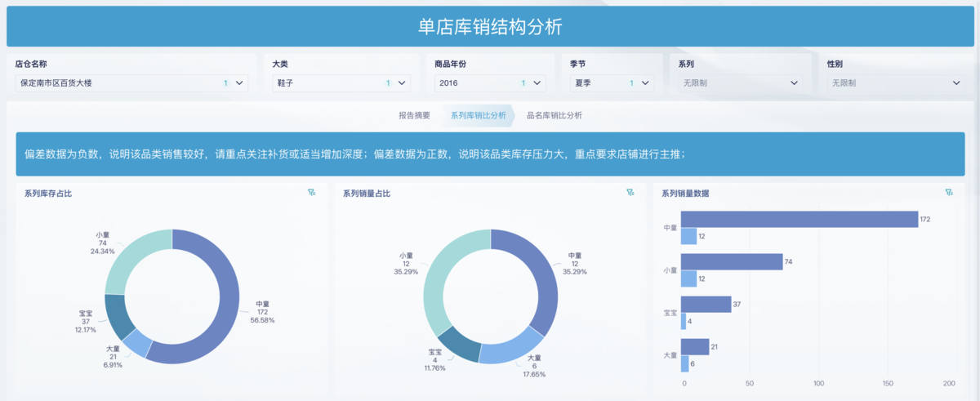Expand the 大类 dropdown showing 鞋子
This screenshot has height=401, width=980.
pyautogui.click(x=341, y=83)
